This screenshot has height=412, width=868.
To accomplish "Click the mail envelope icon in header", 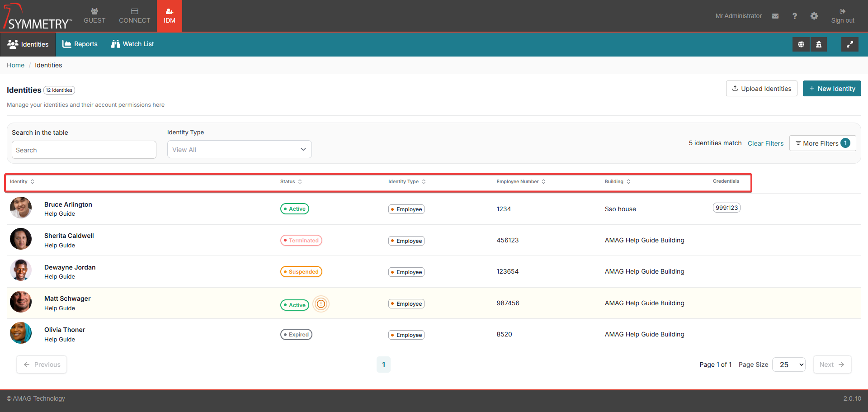I will (x=775, y=16).
